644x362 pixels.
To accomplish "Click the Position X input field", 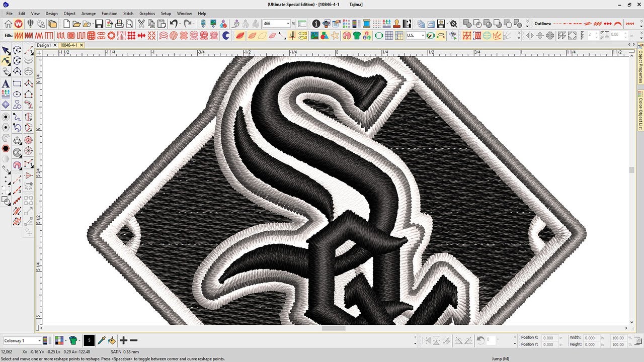I will click(549, 338).
